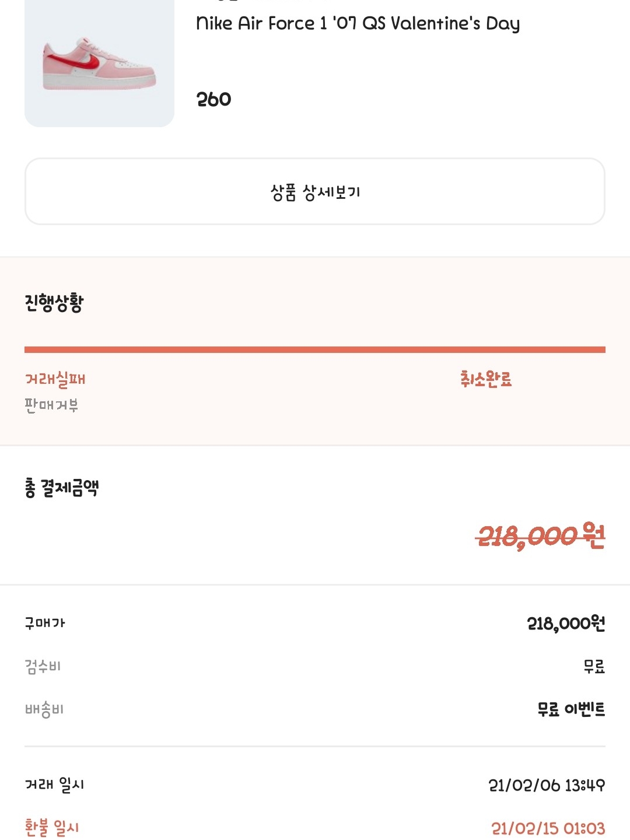Tap the shoe size 260 text
The image size is (630, 840).
(213, 99)
